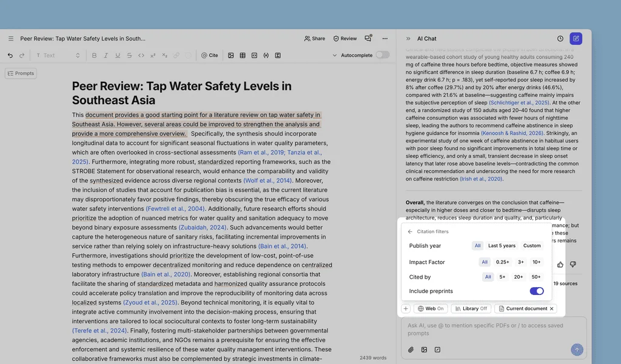Image resolution: width=621 pixels, height=364 pixels.
Task: Select Impact Factor 3+
Action: (521, 262)
